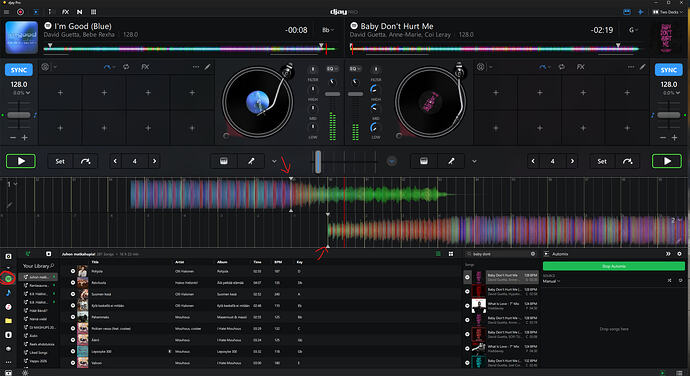Click the pencil edit icon on deck 1

(207, 67)
